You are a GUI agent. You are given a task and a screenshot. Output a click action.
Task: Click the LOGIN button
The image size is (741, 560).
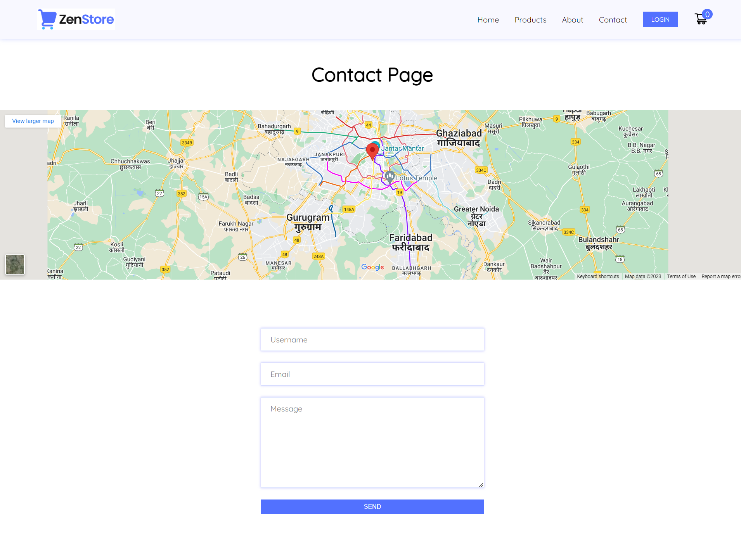point(660,19)
